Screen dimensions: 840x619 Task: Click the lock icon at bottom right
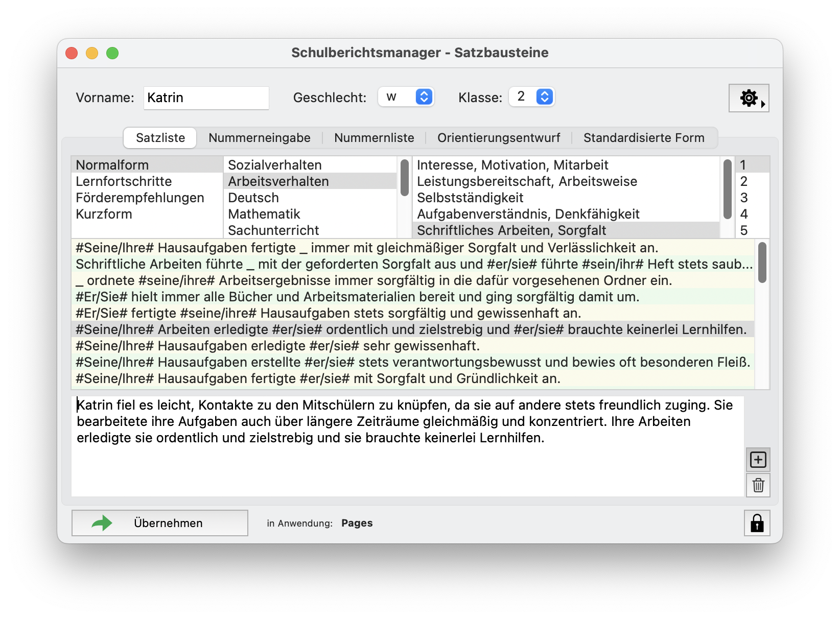(x=757, y=523)
